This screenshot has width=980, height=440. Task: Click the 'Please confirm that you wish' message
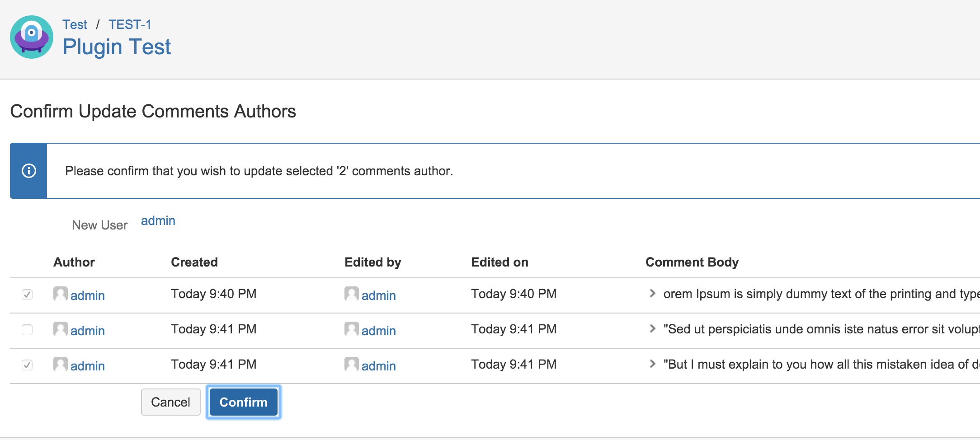[x=259, y=171]
